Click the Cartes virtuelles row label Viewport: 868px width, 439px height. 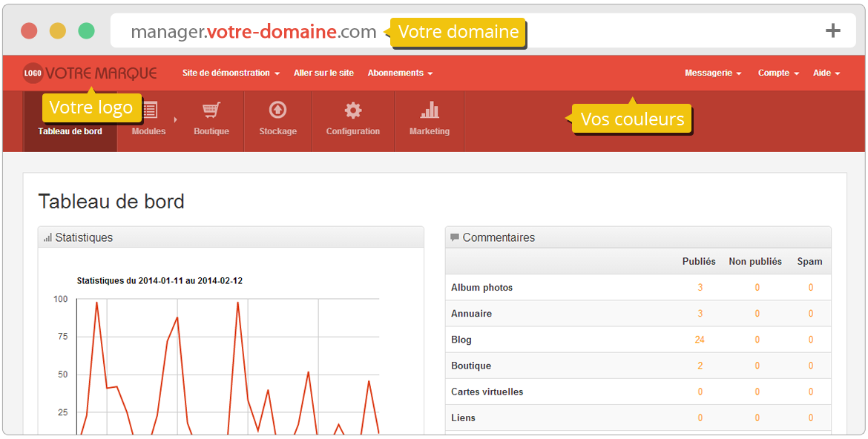(487, 392)
